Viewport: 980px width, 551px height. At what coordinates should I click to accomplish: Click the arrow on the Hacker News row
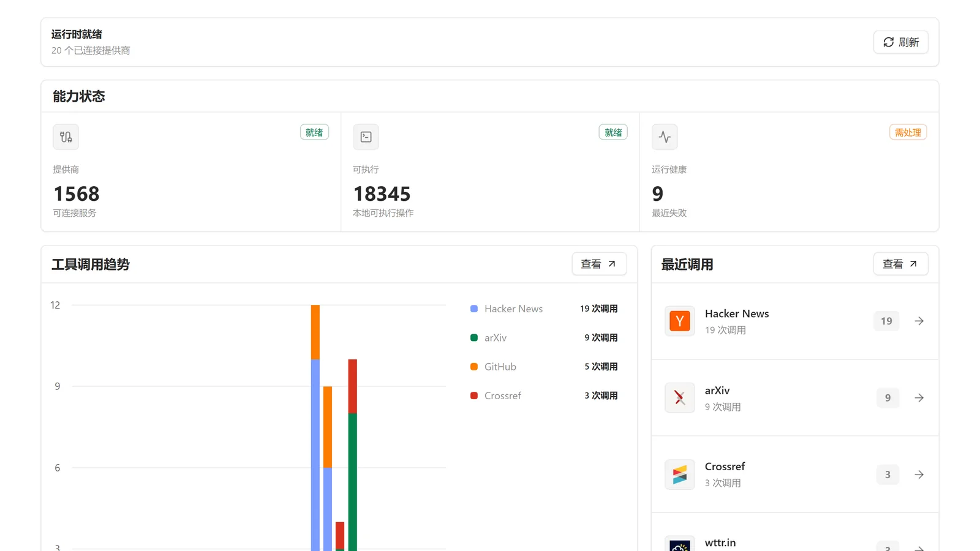[919, 321]
